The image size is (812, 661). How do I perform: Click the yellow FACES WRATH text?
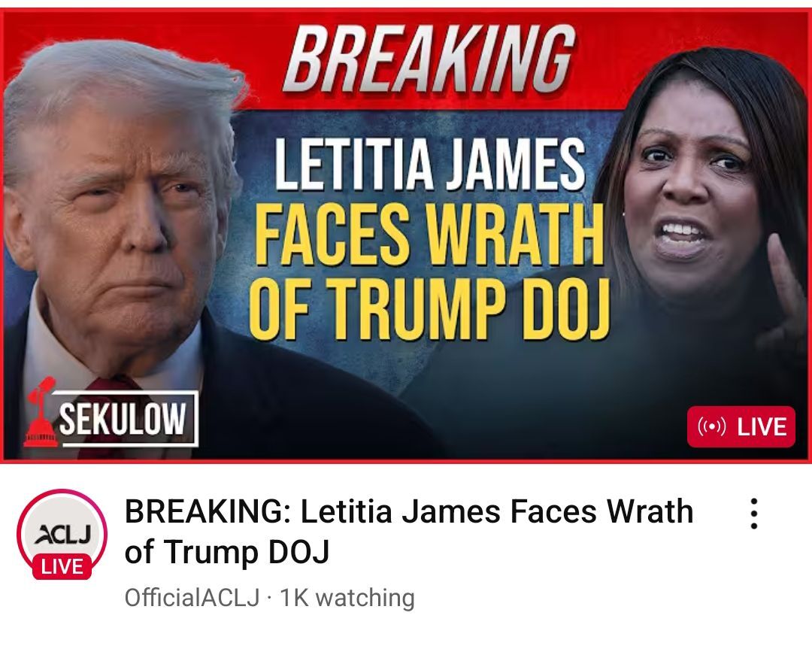click(x=429, y=234)
